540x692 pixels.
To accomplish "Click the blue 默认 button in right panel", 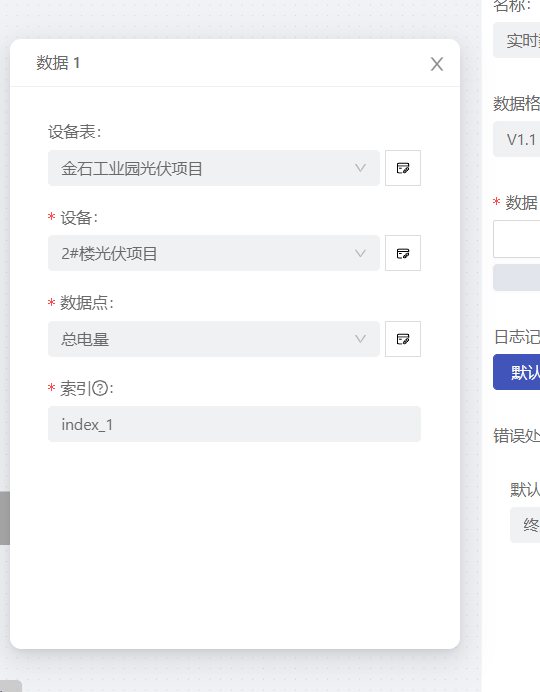I will (x=517, y=372).
